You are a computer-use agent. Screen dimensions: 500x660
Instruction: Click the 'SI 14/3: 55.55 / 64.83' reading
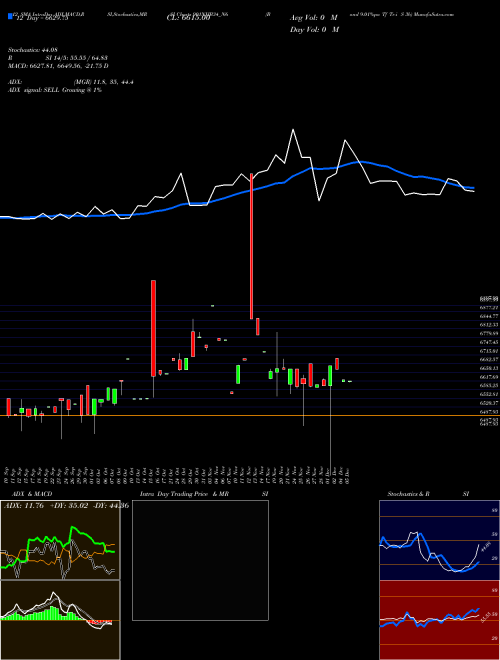(x=77, y=58)
